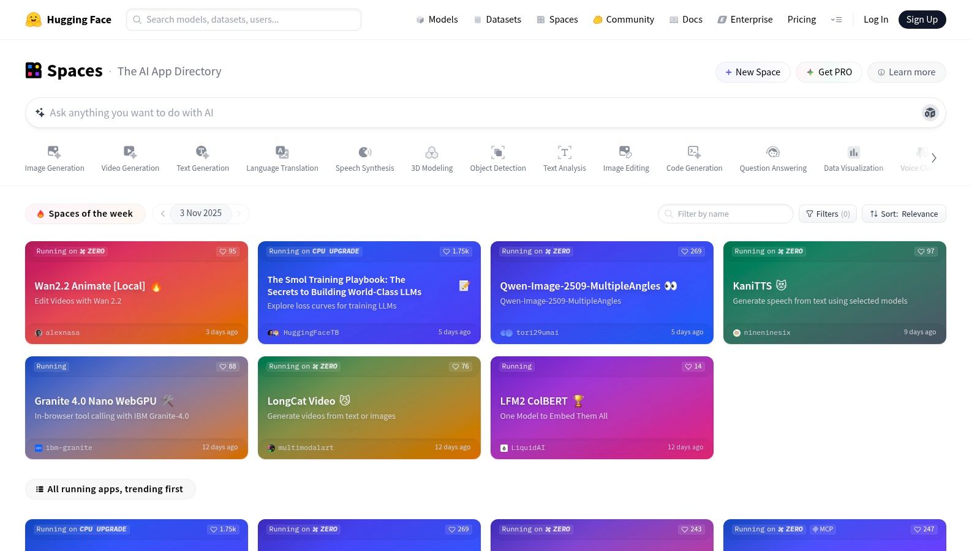Open the Sort: Relevance dropdown
The image size is (980, 551).
[x=903, y=214]
